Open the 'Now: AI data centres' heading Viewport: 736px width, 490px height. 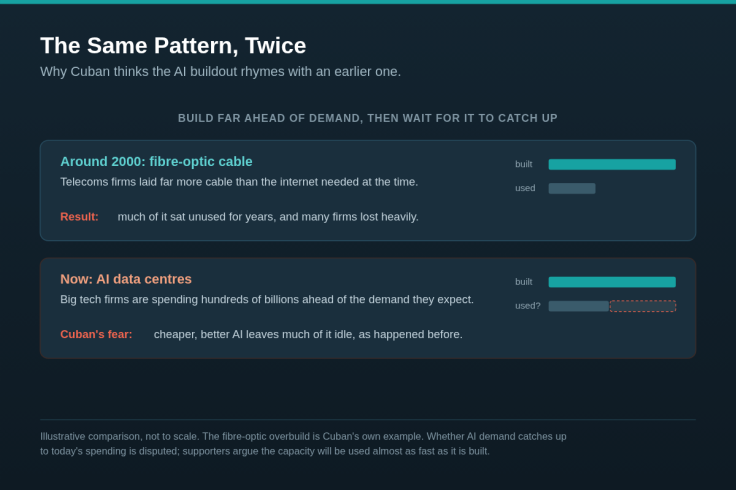click(126, 279)
